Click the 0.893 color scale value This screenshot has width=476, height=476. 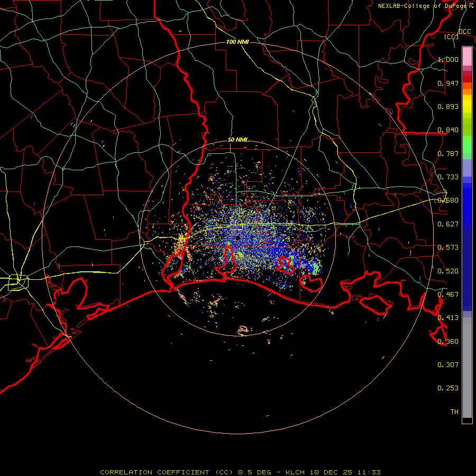(448, 106)
